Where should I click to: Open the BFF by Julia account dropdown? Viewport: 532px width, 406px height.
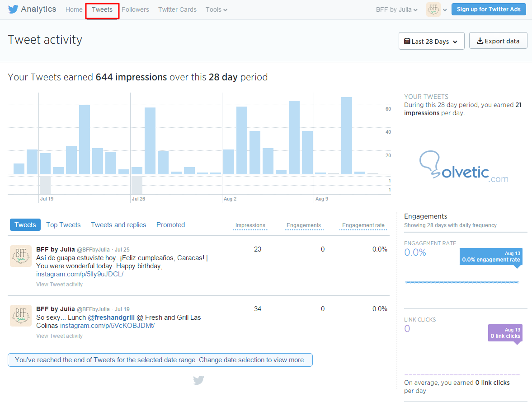click(396, 9)
